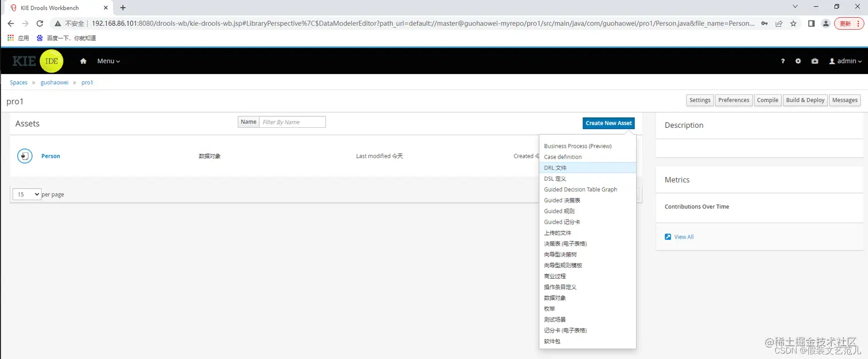Go back using the browser back arrow

tap(11, 24)
